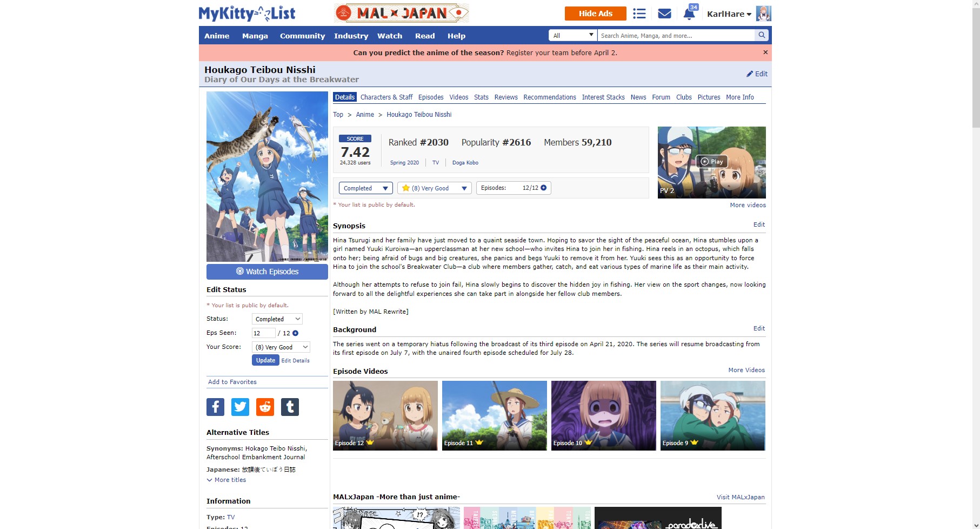Viewport: 980px width, 529px height.
Task: Open the list menu icon in header
Action: (639, 14)
